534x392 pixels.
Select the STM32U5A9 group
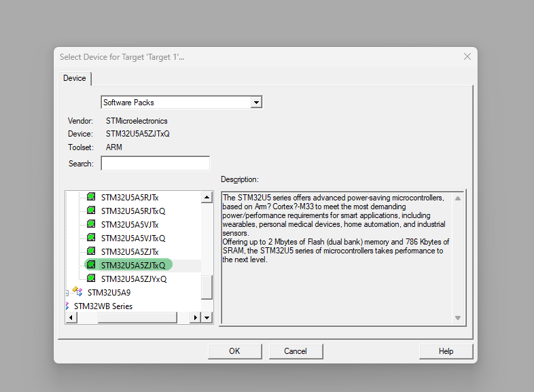point(109,293)
